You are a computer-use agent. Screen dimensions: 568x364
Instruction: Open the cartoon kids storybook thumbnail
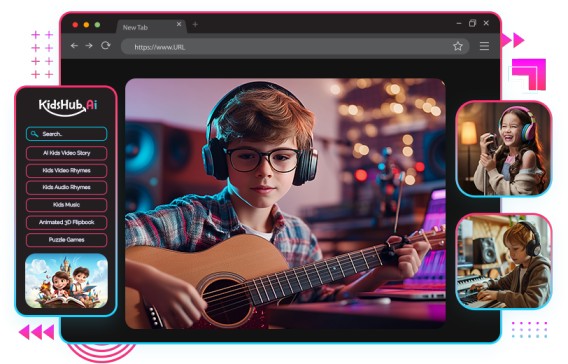point(67,281)
